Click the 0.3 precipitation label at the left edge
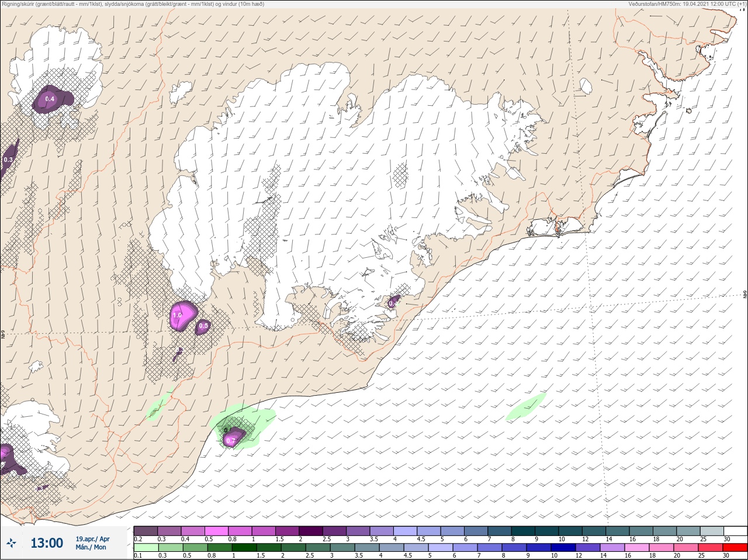This screenshot has height=560, width=748. pyautogui.click(x=8, y=160)
